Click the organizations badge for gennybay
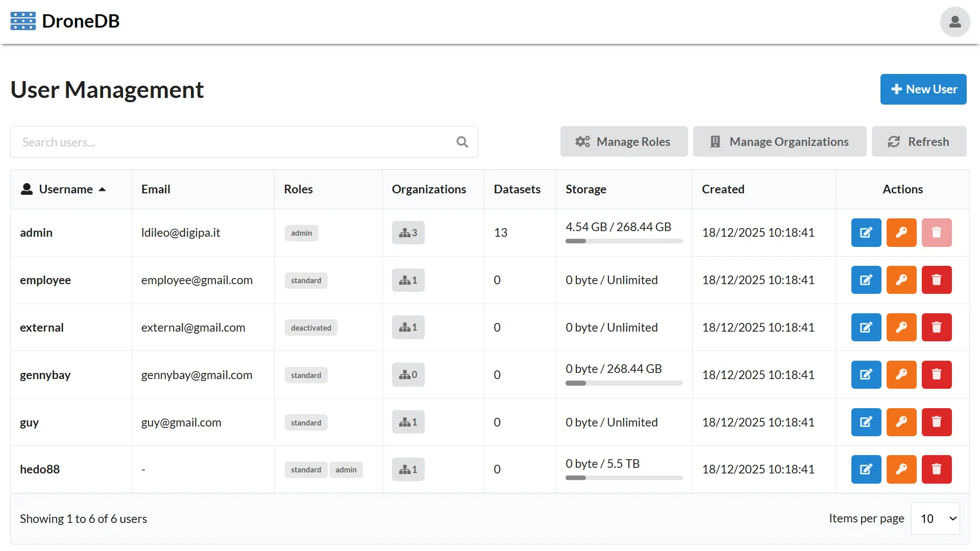Screen dimensions: 980x551 pyautogui.click(x=408, y=374)
